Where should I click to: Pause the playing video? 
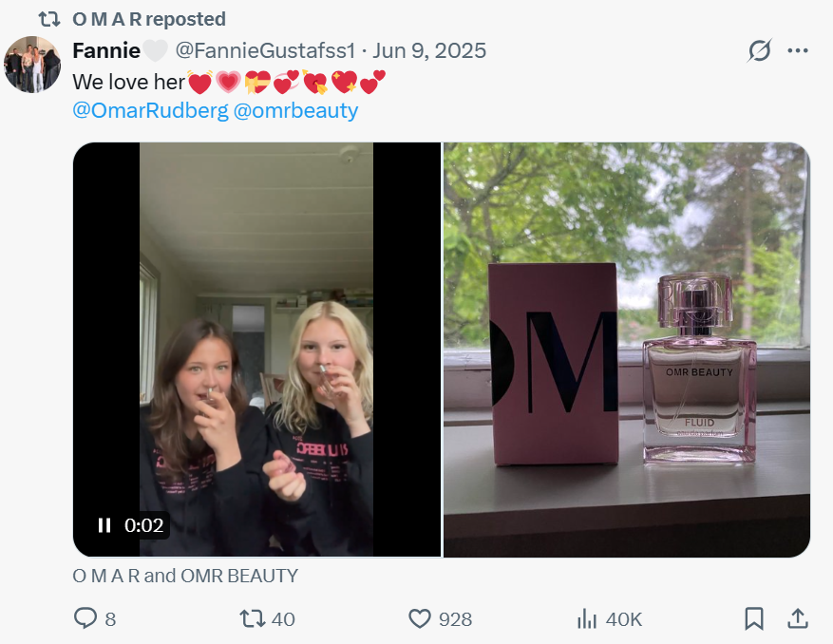(104, 525)
